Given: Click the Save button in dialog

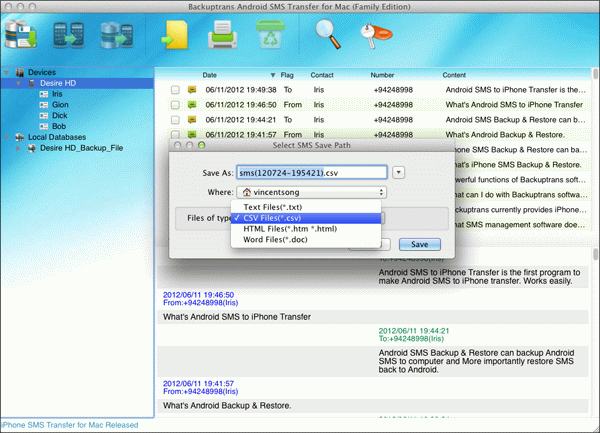Looking at the screenshot, I should 420,244.
